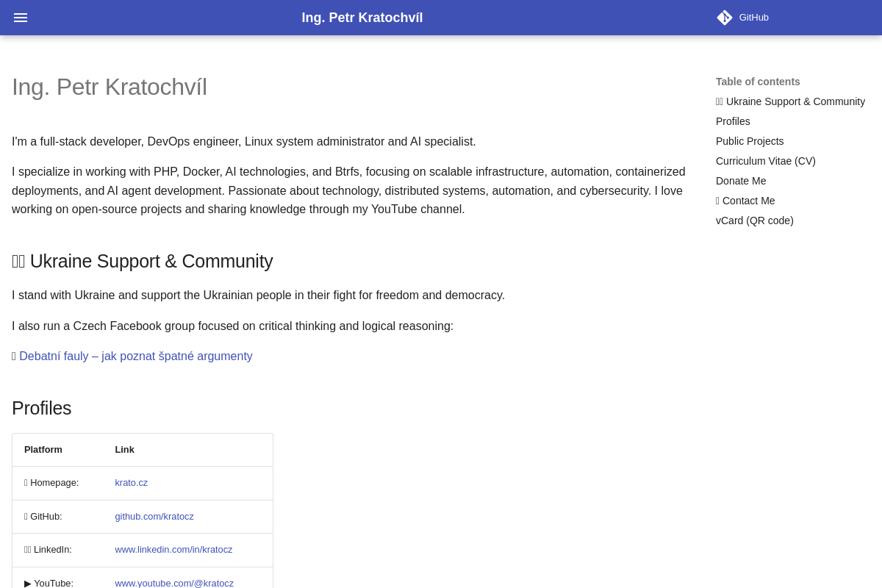Screen dimensions: 882x588
Task: Click the Platform column header
Action: coord(43,450)
